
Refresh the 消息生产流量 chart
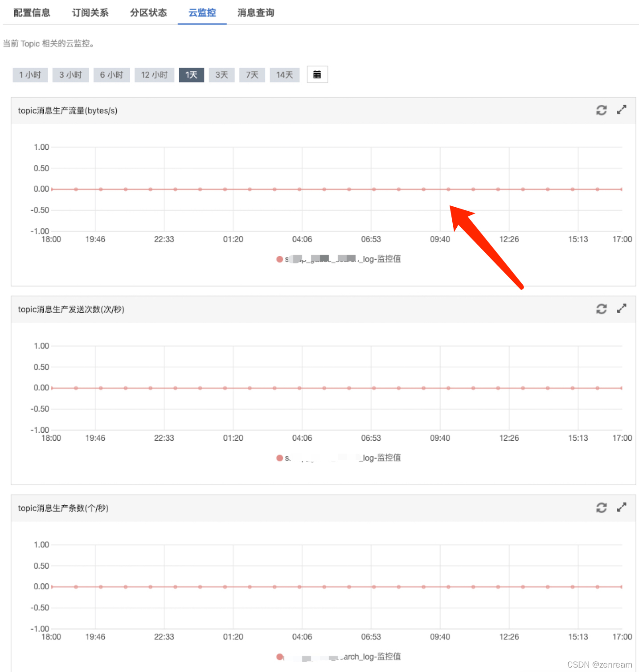(602, 110)
